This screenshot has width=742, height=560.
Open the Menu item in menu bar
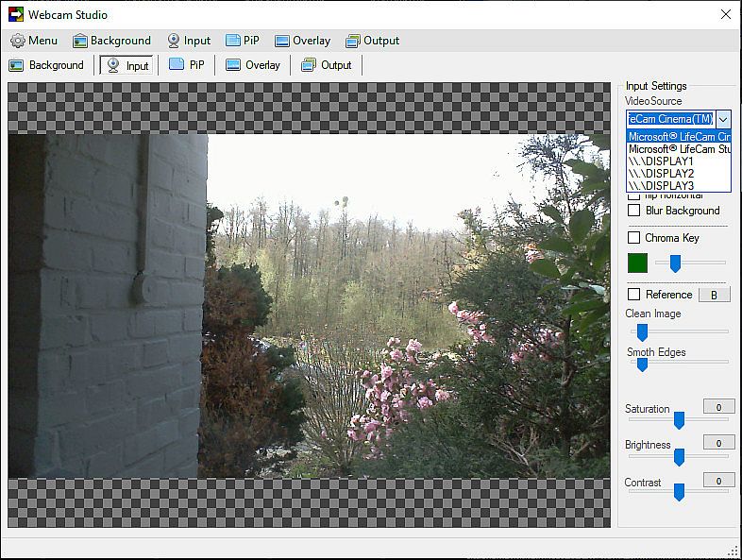[x=34, y=41]
